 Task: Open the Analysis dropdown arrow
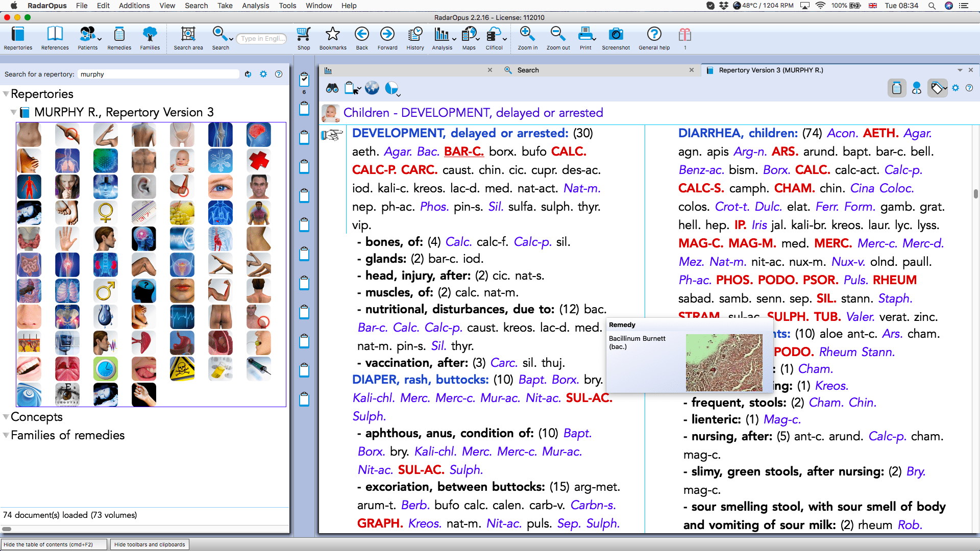454,39
